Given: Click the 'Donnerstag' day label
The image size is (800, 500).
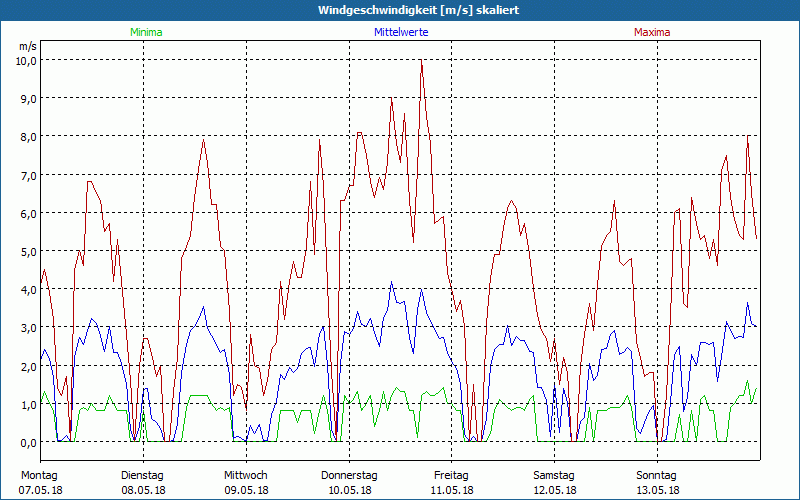Looking at the screenshot, I should [349, 476].
